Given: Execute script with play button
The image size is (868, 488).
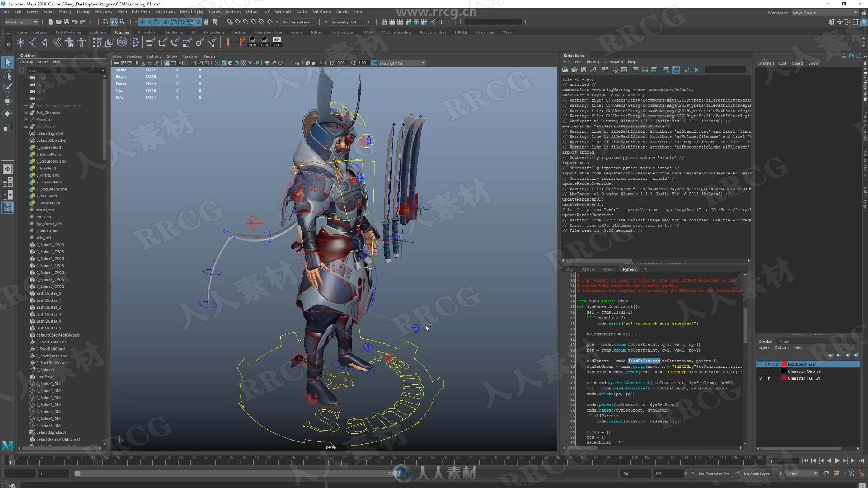Looking at the screenshot, I should click(697, 70).
